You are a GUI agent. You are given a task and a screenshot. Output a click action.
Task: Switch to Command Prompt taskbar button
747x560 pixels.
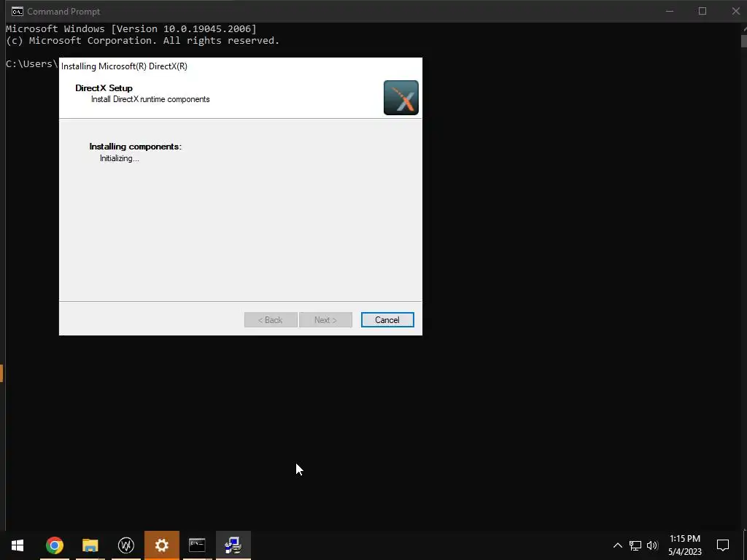197,545
